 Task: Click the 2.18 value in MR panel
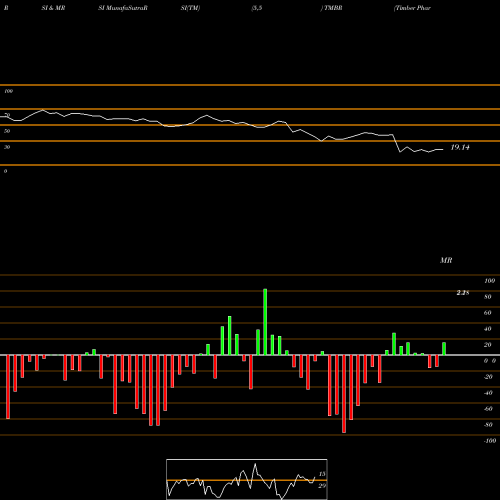click(x=463, y=293)
